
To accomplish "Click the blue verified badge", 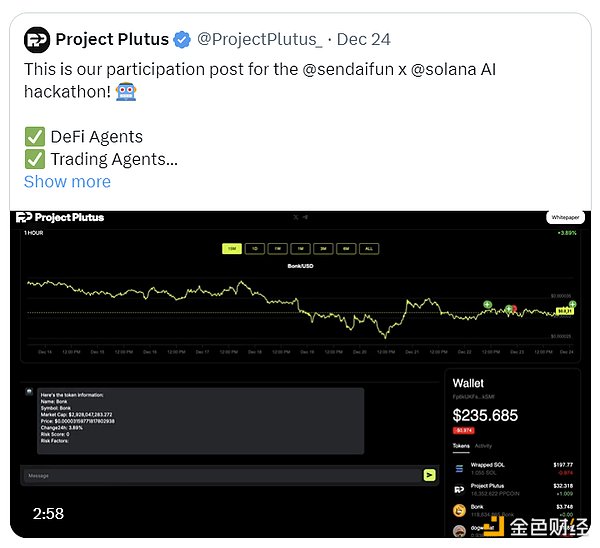I will click(182, 40).
